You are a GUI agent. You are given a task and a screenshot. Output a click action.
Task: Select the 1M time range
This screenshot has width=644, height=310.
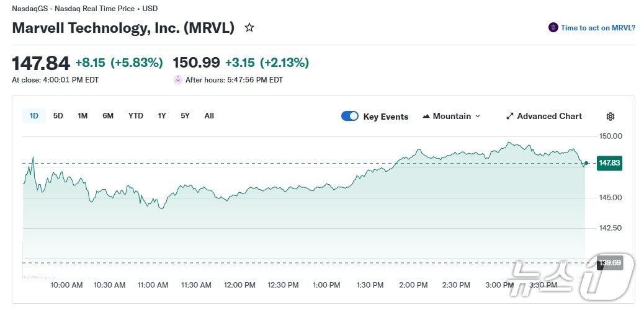click(83, 116)
